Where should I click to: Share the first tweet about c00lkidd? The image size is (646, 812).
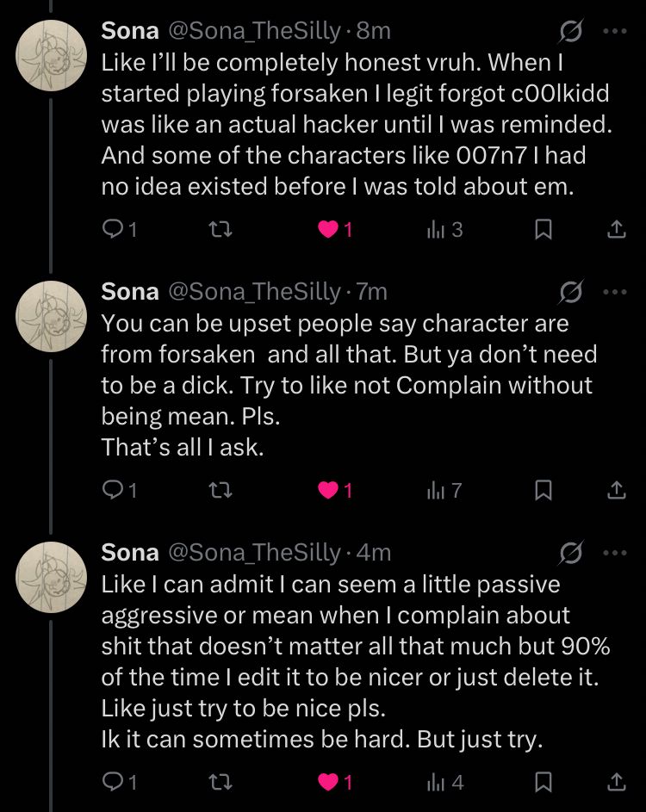tap(616, 230)
